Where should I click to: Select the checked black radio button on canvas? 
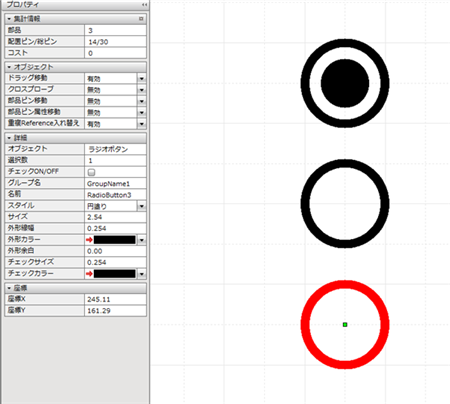[345, 83]
